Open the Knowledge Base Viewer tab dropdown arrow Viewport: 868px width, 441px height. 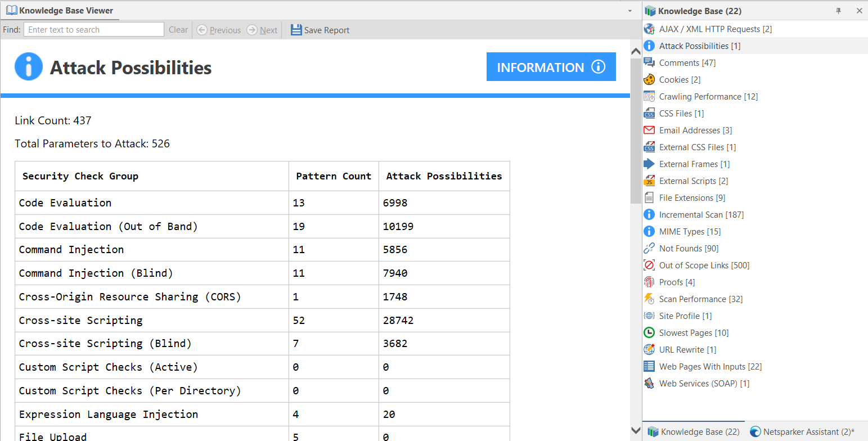click(x=631, y=10)
